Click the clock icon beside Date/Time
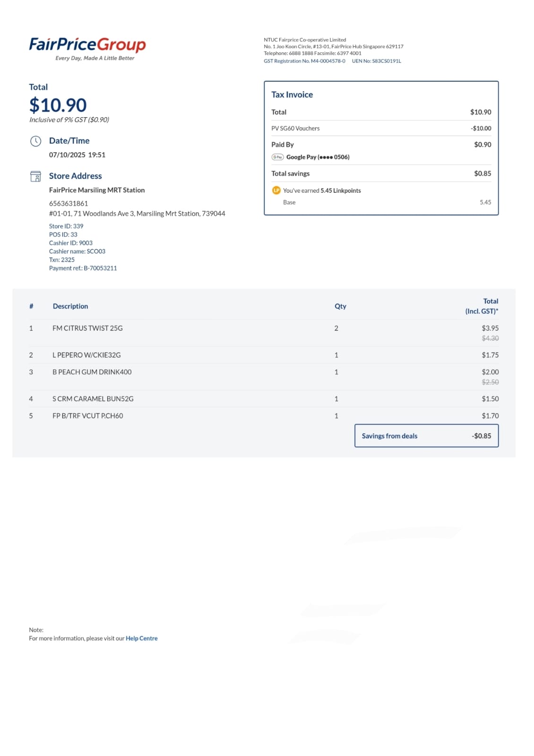534x756 pixels. point(36,141)
